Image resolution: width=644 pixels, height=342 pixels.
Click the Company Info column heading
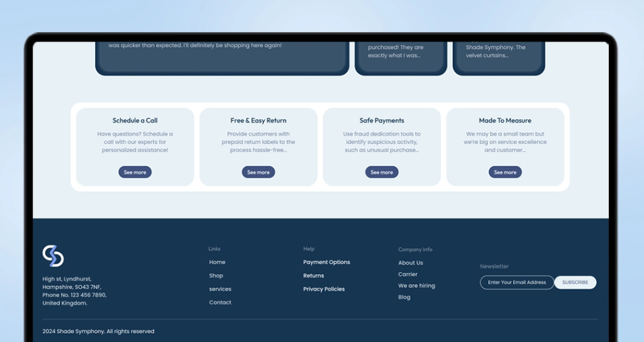(x=415, y=250)
